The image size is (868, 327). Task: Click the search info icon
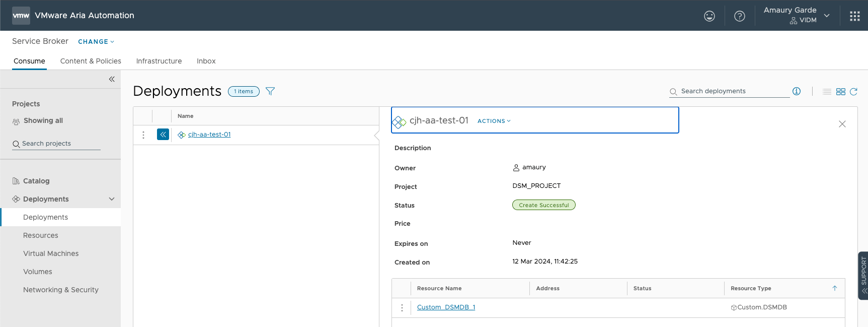(797, 91)
